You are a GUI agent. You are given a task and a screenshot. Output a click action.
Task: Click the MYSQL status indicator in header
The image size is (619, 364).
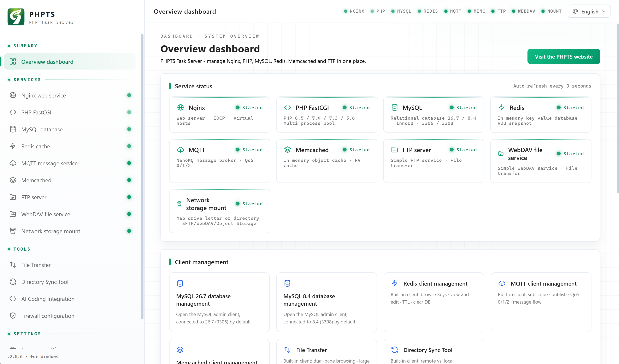click(401, 11)
